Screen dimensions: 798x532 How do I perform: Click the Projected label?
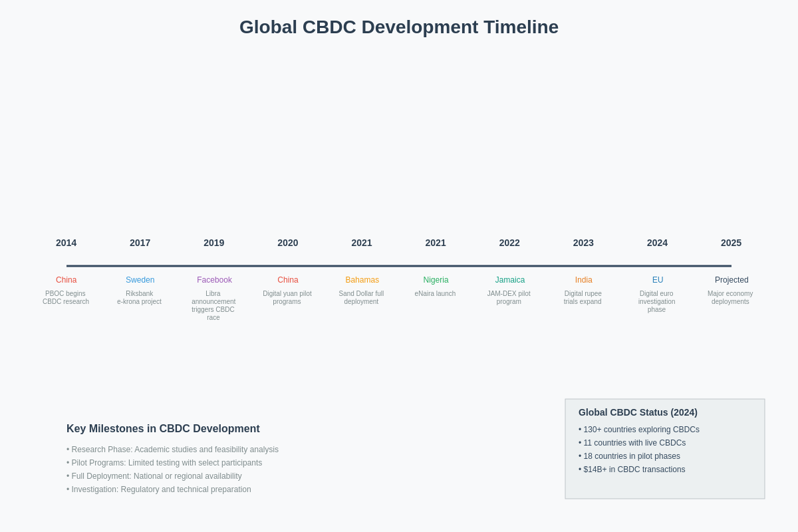[731, 280]
